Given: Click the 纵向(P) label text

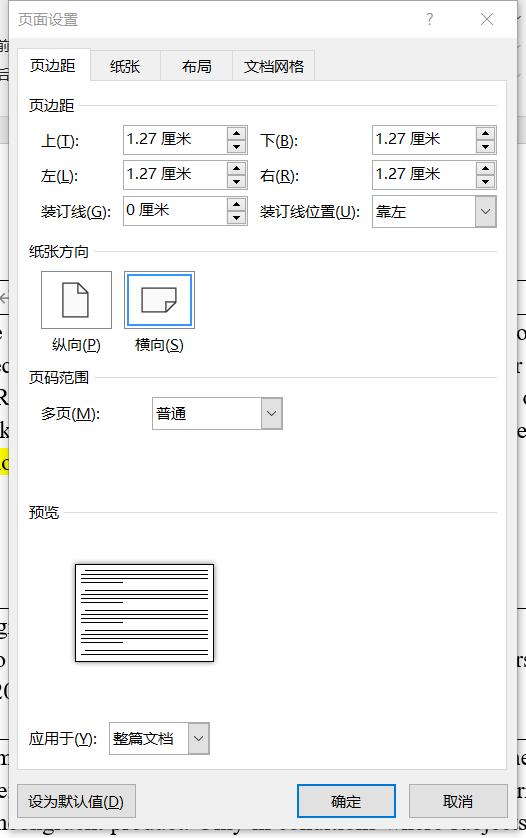Looking at the screenshot, I should click(76, 345).
